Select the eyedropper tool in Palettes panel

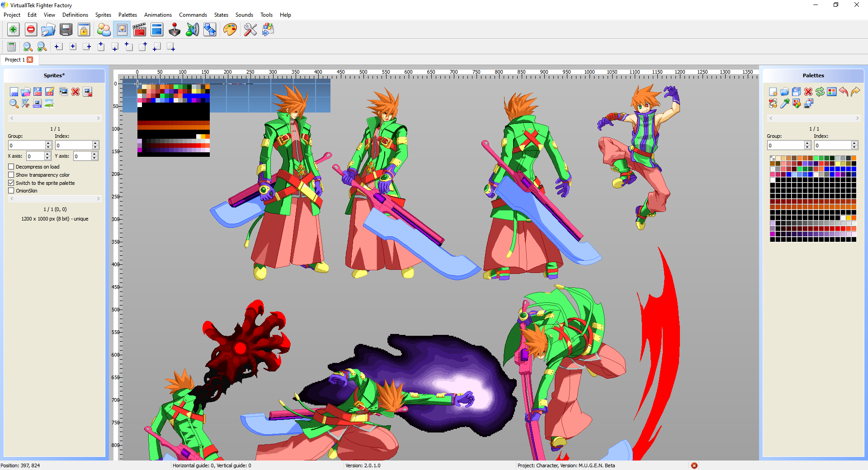(785, 103)
